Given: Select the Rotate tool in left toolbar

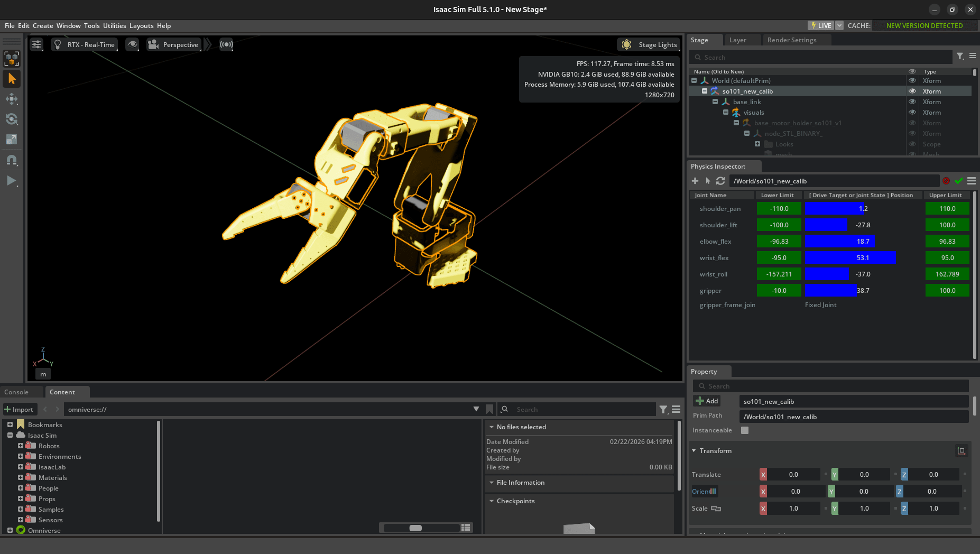Looking at the screenshot, I should coord(12,119).
